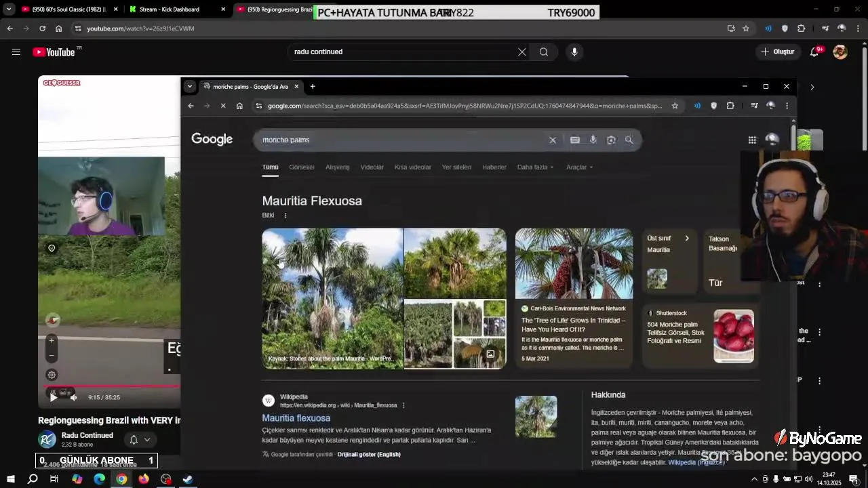Expand the notification bell chevron dropdown
The height and width of the screenshot is (488, 868).
point(147,440)
